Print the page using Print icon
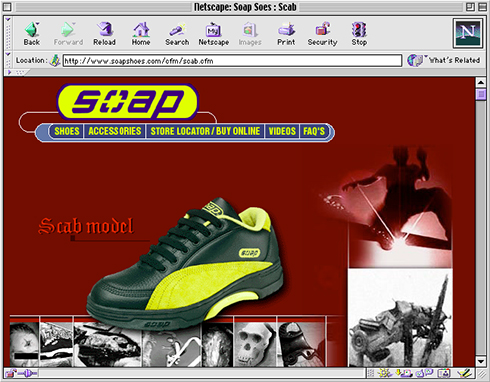The image size is (490, 382). pos(286,33)
